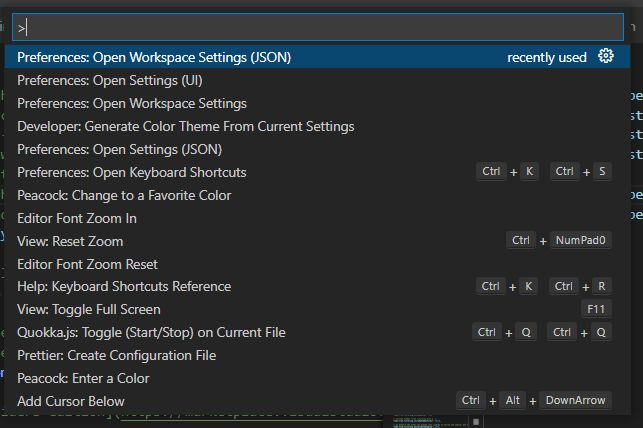Choose Editor Font Zoom Reset command

click(317, 264)
